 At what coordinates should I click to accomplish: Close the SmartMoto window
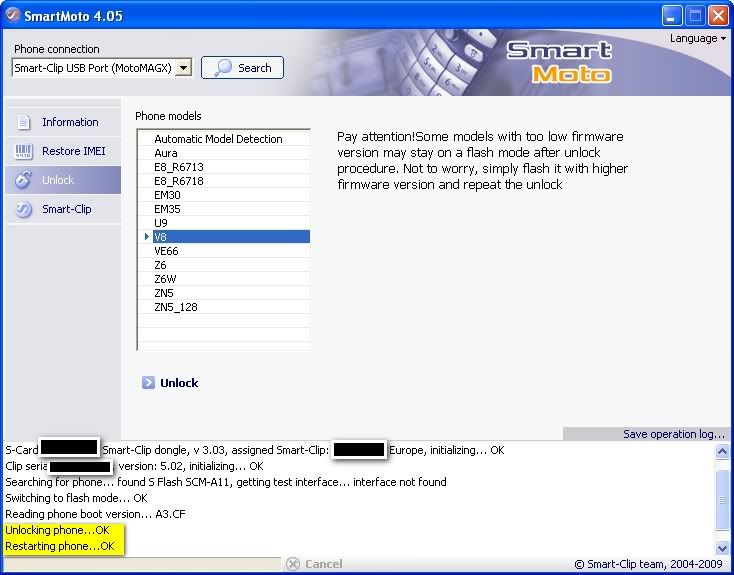(718, 16)
